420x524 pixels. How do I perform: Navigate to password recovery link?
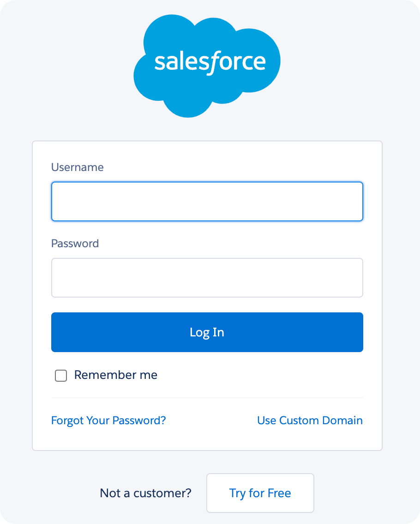108,420
